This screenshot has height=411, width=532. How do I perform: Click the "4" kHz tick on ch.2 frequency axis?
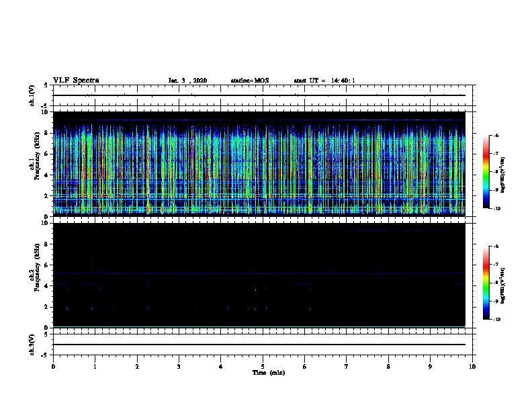pyautogui.click(x=46, y=286)
